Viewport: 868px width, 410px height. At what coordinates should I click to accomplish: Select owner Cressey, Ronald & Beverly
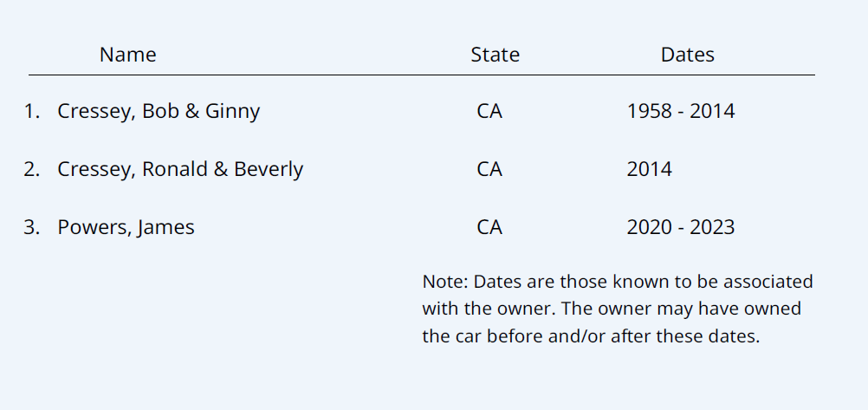pyautogui.click(x=180, y=169)
